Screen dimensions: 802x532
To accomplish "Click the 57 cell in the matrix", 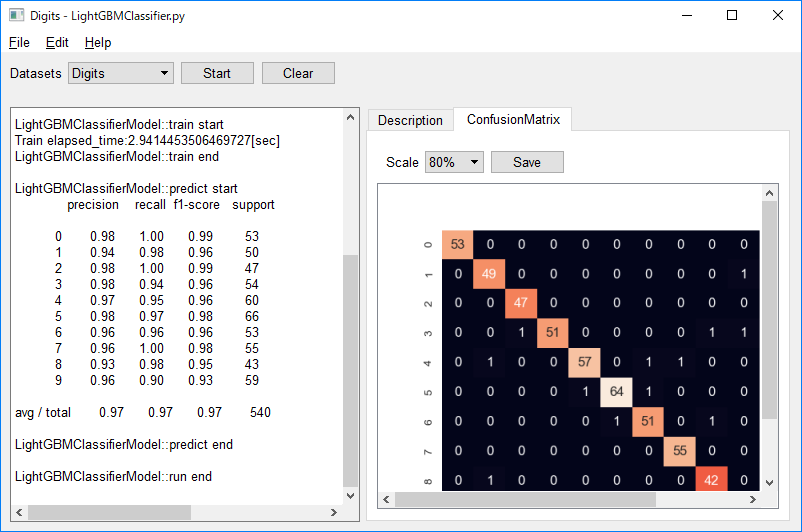I will [x=585, y=362].
